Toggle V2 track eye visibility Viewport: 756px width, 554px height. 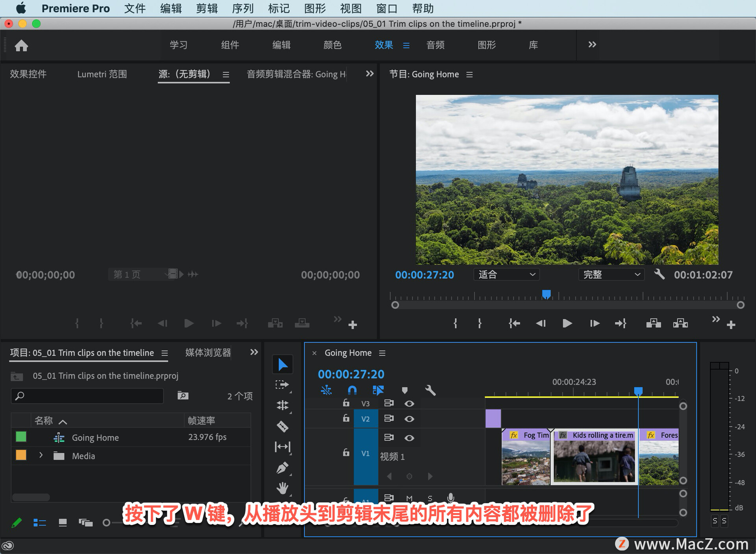tap(409, 419)
